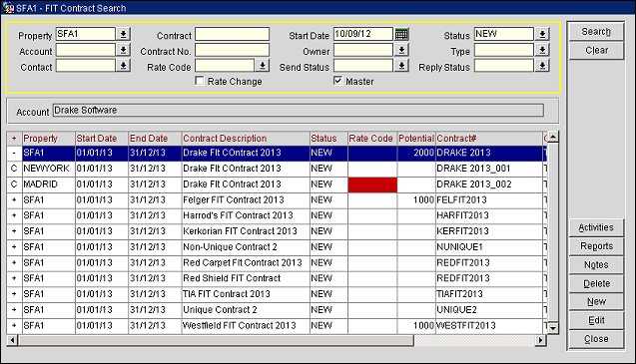636x364 pixels.
Task: Click the red Rate Code cell in MADRID row
Action: coord(372,184)
